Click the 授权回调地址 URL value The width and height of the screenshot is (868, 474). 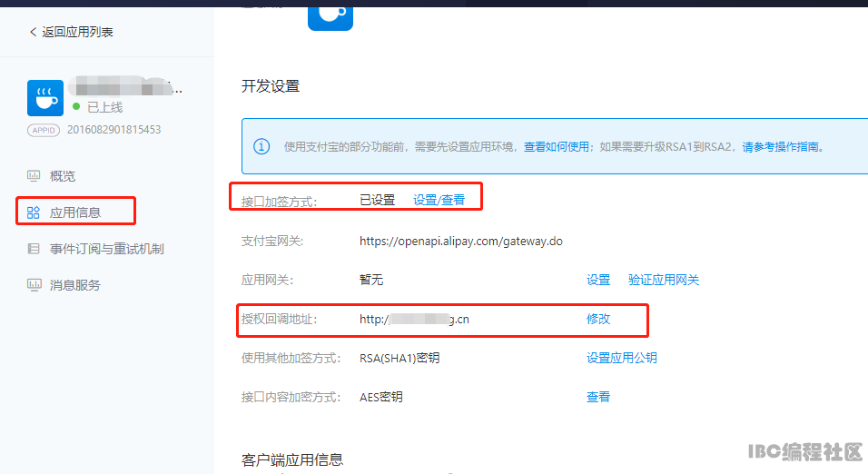[x=415, y=319]
